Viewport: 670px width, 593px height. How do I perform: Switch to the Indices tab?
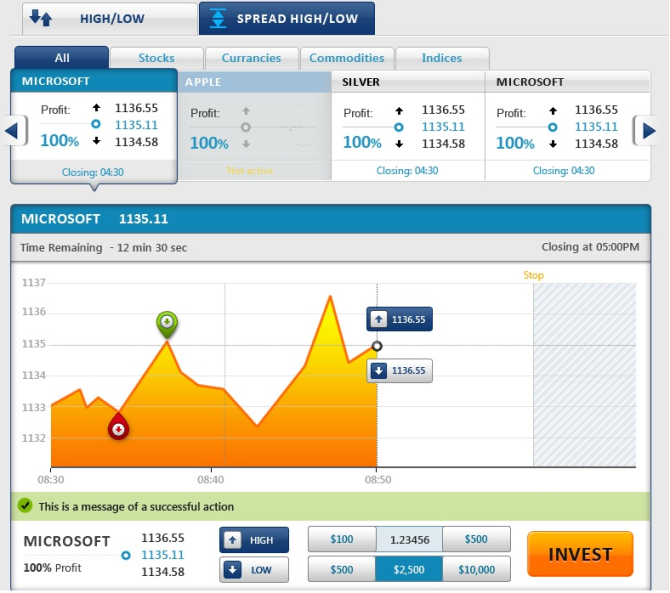tap(442, 58)
